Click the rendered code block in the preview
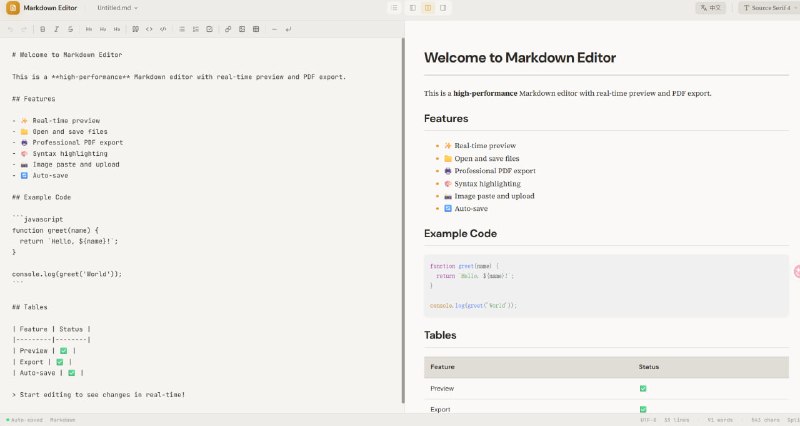The width and height of the screenshot is (800, 426). (x=606, y=286)
